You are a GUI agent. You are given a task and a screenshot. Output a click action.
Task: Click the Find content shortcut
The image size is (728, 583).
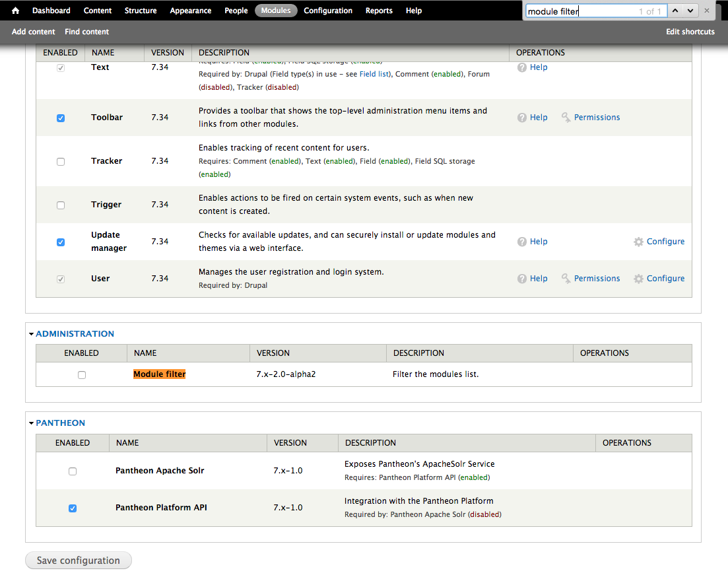click(x=87, y=32)
